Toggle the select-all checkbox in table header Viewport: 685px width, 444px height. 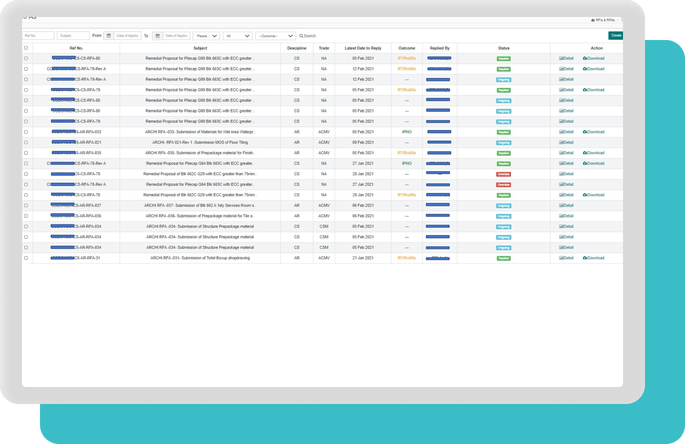click(x=26, y=47)
